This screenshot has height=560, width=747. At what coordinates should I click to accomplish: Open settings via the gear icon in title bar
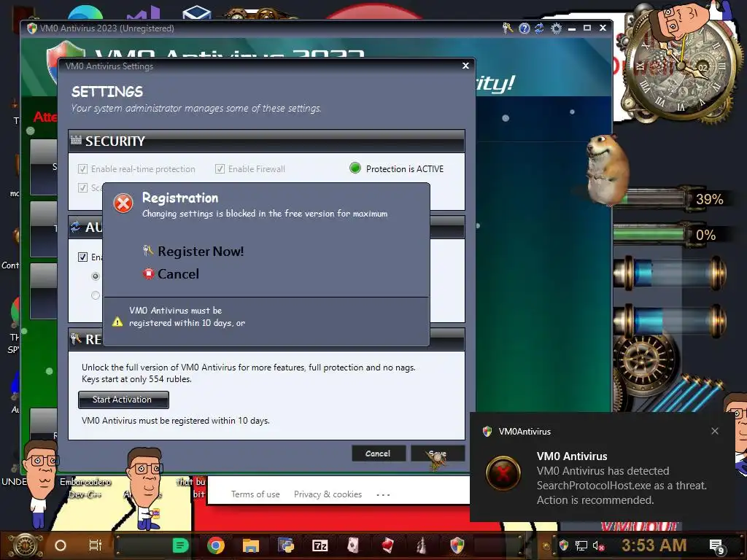[556, 28]
